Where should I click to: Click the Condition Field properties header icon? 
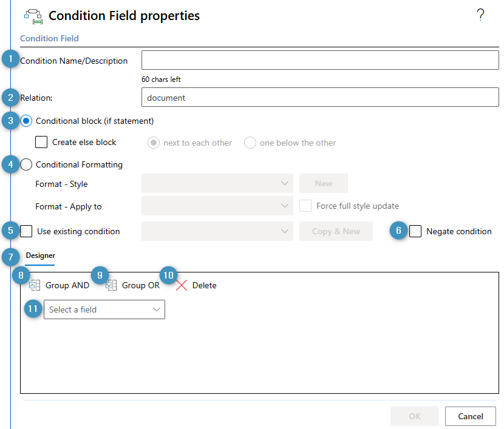[33, 16]
